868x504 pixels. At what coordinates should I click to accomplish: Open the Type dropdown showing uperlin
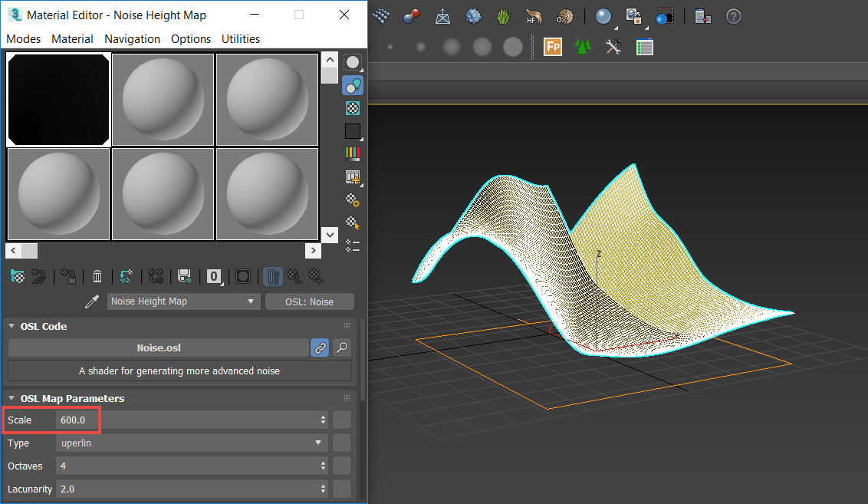coord(192,443)
